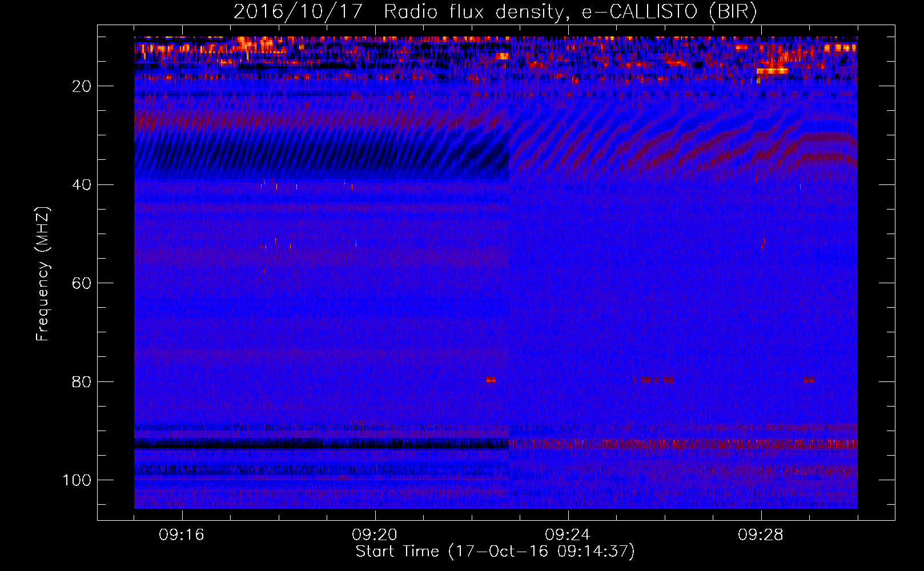Image resolution: width=924 pixels, height=571 pixels.
Task: Click the plot title showing 2016/10/17 e-CALLISTO (BIR)
Action: pos(495,11)
